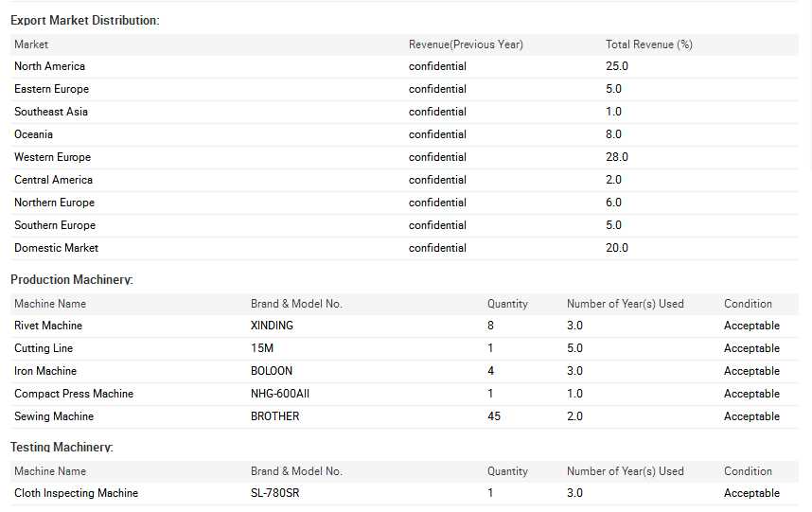This screenshot has width=812, height=512.
Task: Select the Cloth Inspecting Machine row
Action: click(76, 493)
